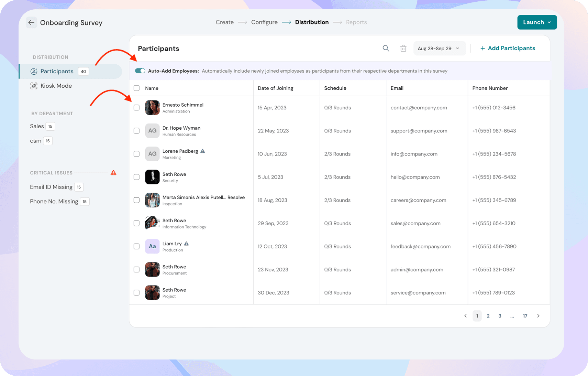Image resolution: width=588 pixels, height=376 pixels.
Task: Click Seth Rowe Security avatar
Action: 152,177
